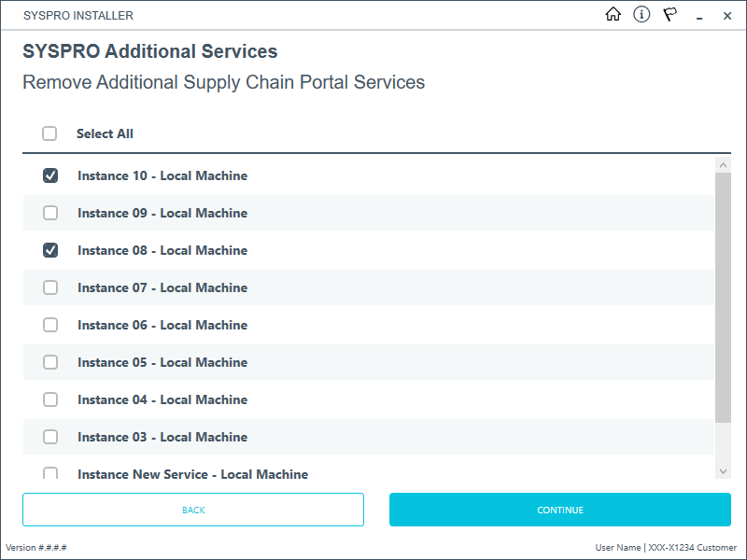
Task: Open the information icon in title bar
Action: [x=641, y=15]
